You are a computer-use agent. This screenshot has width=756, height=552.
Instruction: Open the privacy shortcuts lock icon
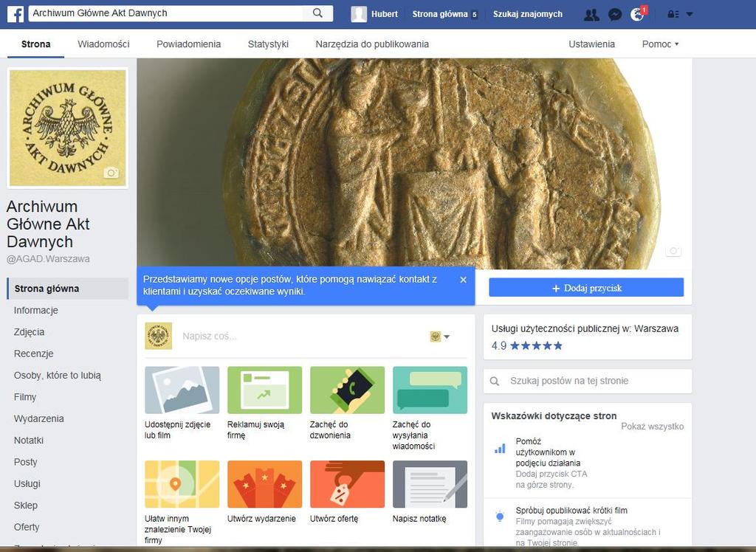coord(673,15)
